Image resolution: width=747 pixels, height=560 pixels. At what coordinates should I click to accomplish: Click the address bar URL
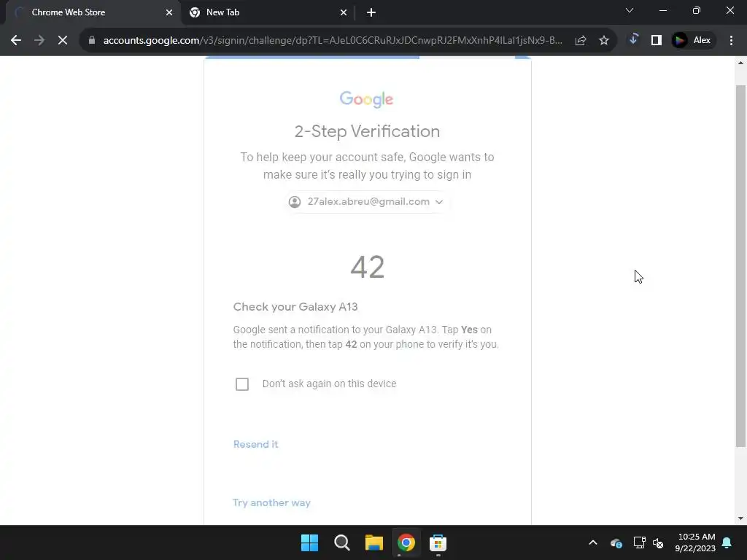pyautogui.click(x=333, y=41)
